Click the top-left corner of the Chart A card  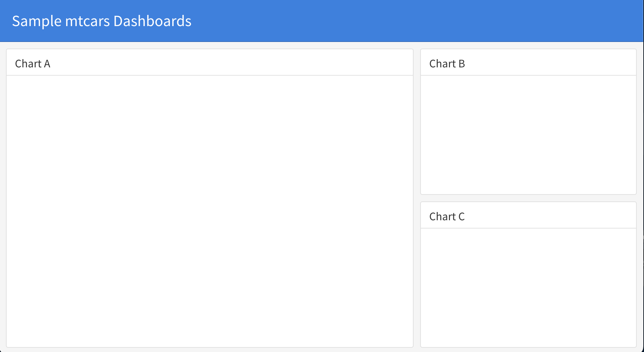(7, 50)
